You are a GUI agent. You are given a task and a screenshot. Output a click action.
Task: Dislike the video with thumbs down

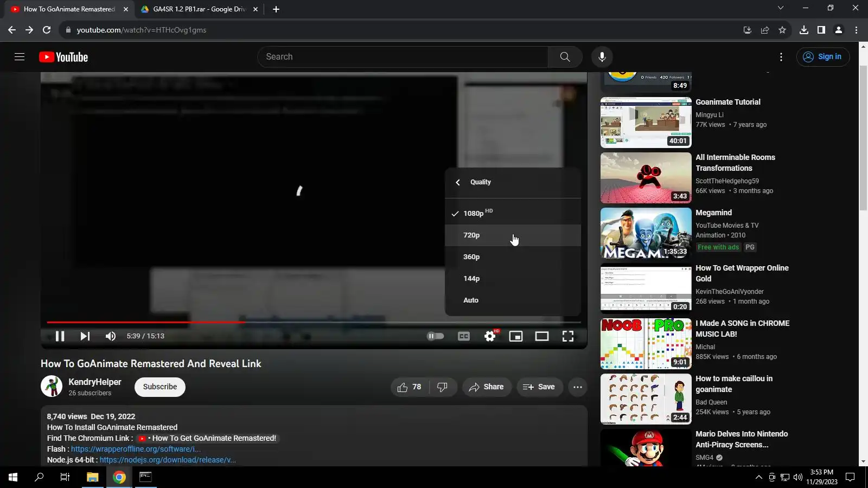coord(443,387)
